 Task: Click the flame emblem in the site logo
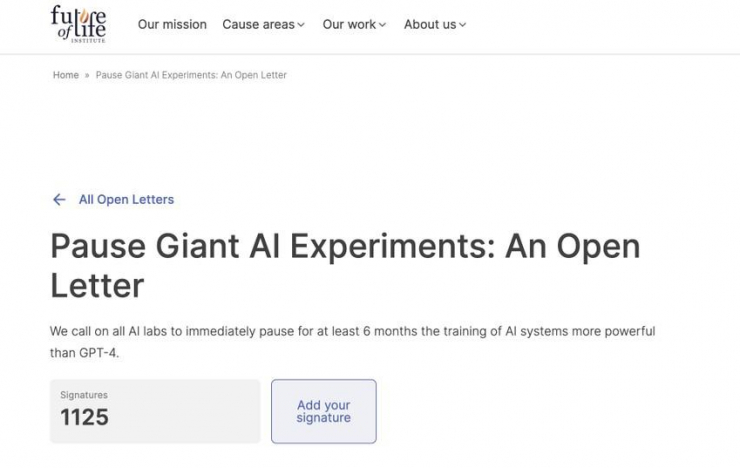84,17
